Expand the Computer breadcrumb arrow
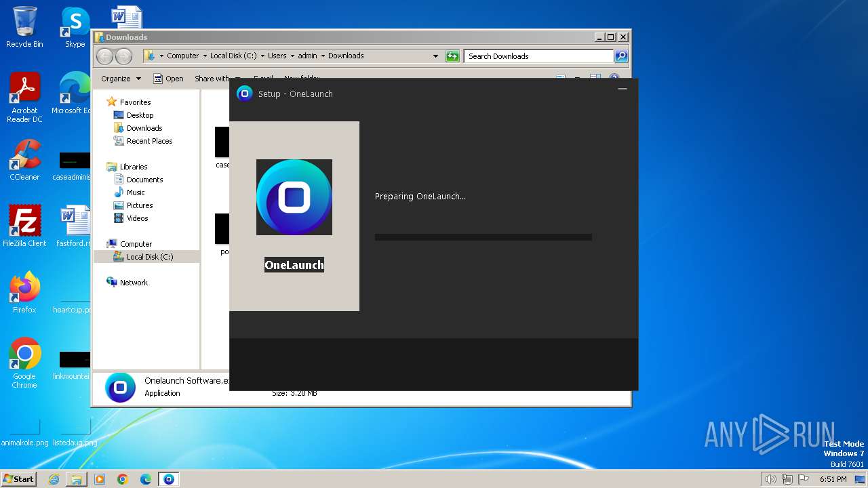This screenshot has height=488, width=868. (x=205, y=56)
